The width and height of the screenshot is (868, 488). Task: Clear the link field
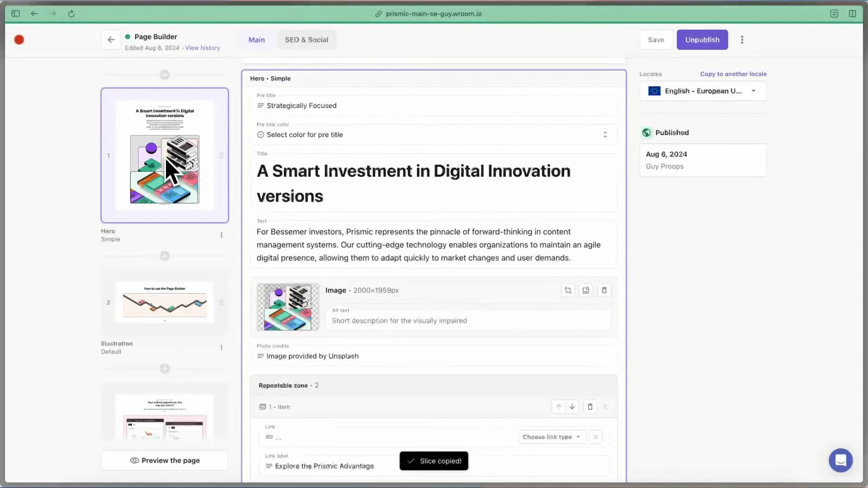(x=595, y=437)
